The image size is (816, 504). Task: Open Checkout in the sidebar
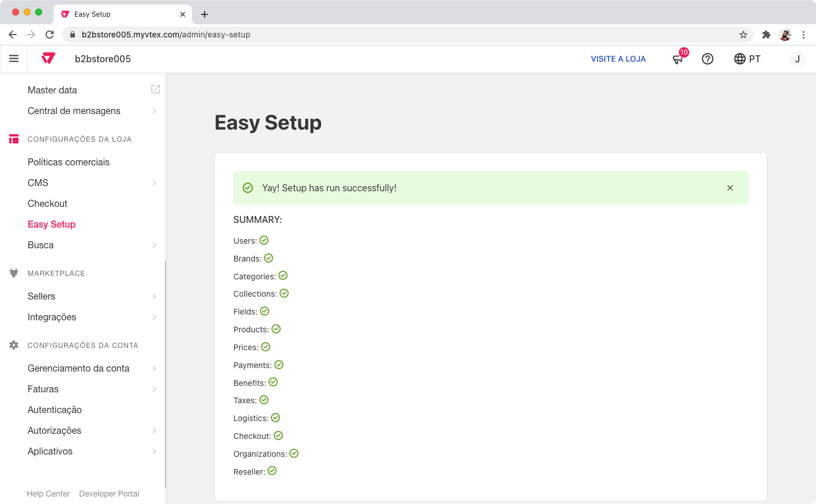point(47,203)
